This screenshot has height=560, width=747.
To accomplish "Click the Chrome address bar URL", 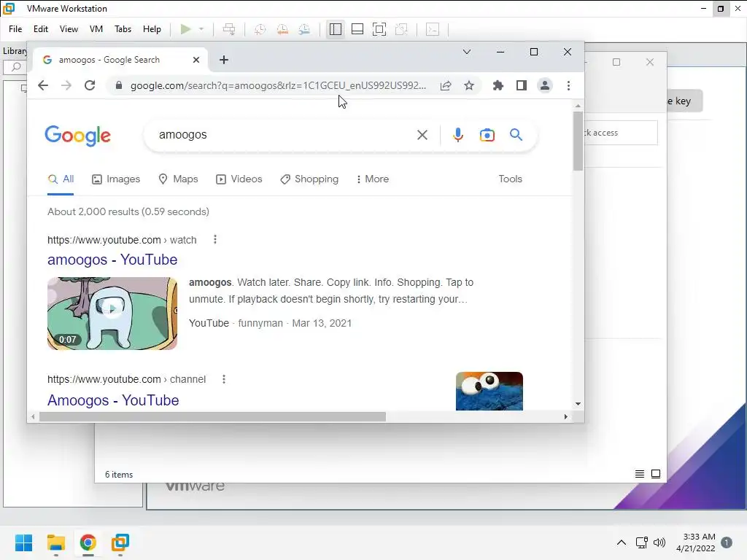I will (278, 86).
